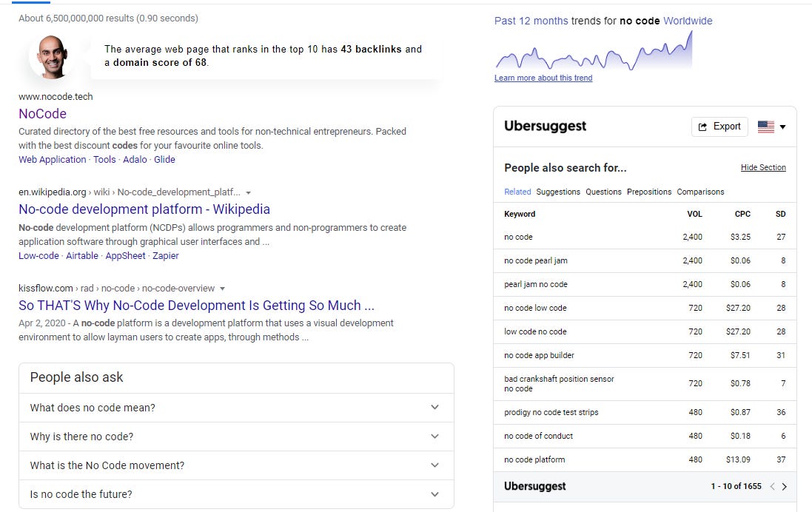Click the Airtable sitelink
The height and width of the screenshot is (512, 812).
click(82, 256)
